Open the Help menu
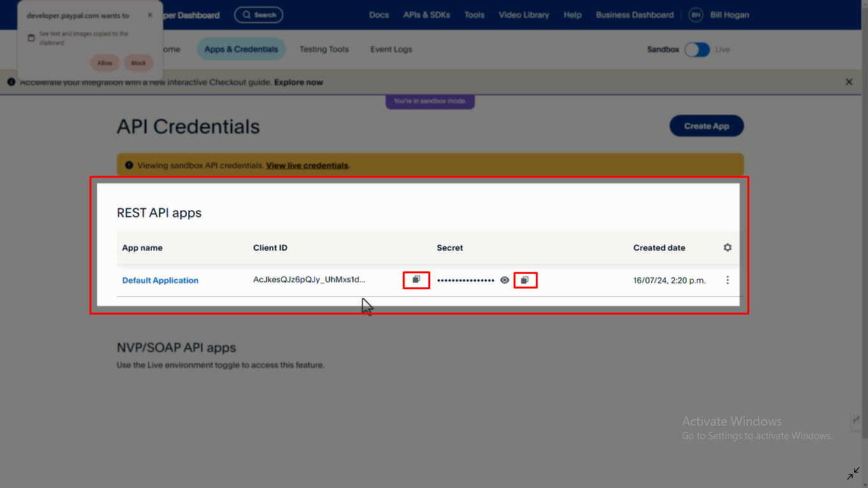Screen dimensions: 868x488 [x=573, y=15]
